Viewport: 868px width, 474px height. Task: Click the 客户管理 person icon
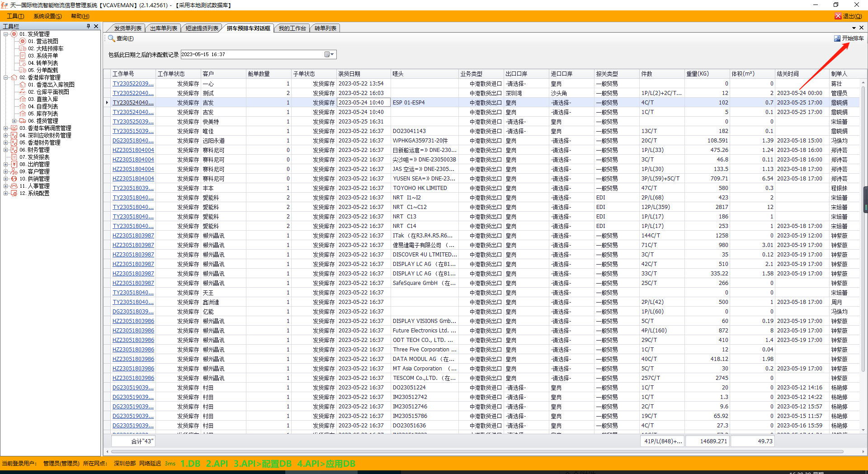tap(14, 171)
